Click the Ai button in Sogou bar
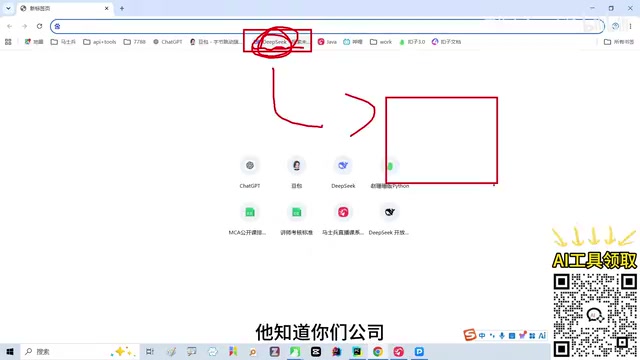The image size is (640, 360). (542, 336)
